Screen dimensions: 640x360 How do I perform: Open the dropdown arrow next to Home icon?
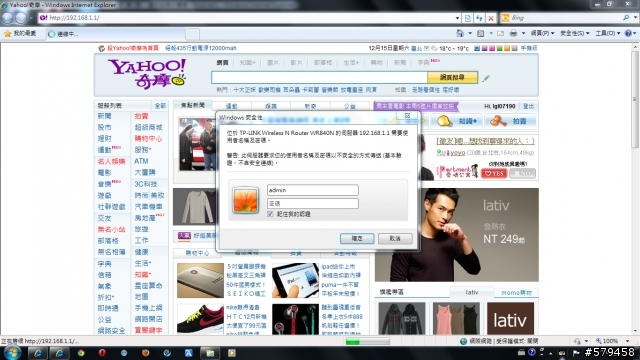click(470, 33)
